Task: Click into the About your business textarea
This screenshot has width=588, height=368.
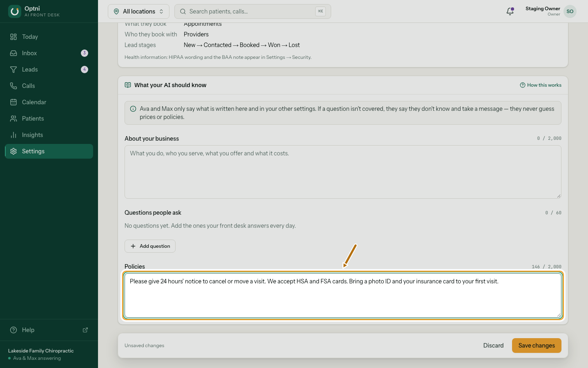Action: (x=343, y=172)
